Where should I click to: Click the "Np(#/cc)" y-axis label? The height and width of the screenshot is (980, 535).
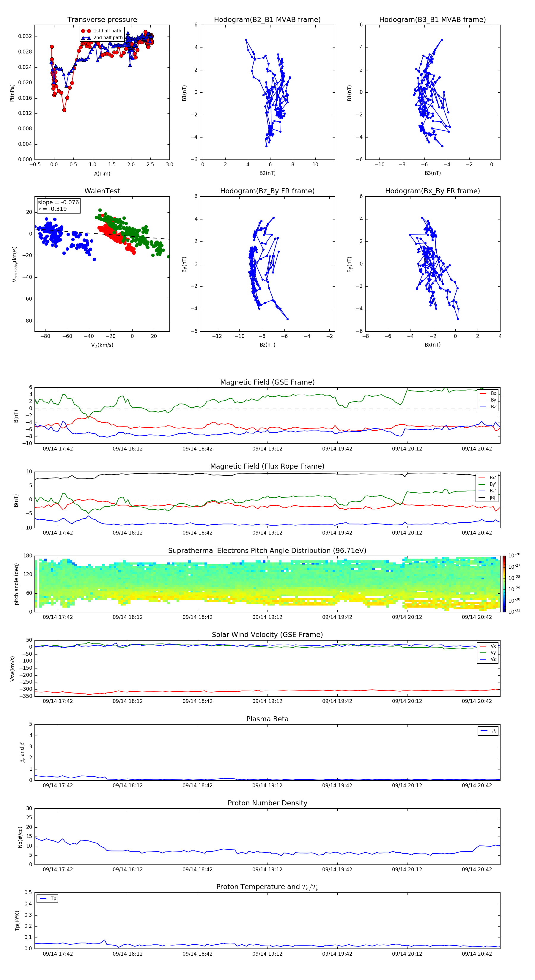click(21, 837)
